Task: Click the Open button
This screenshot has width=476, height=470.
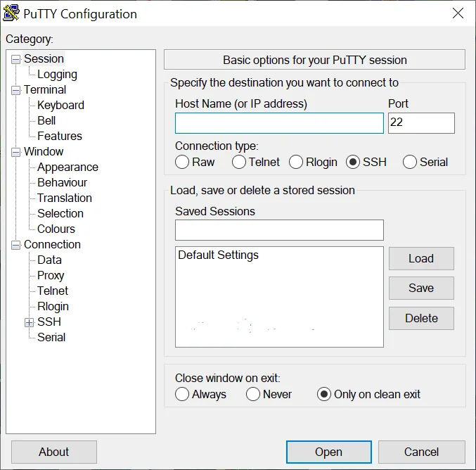Action: click(x=328, y=452)
